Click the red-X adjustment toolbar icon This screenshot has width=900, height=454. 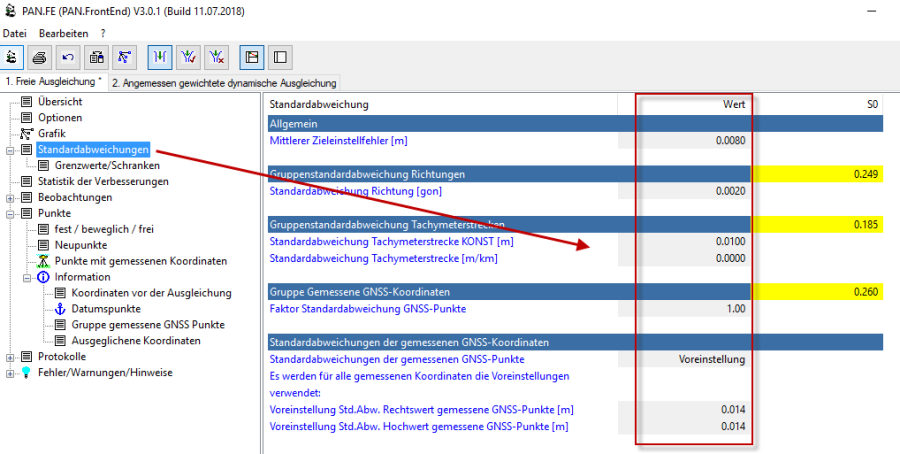(x=217, y=57)
